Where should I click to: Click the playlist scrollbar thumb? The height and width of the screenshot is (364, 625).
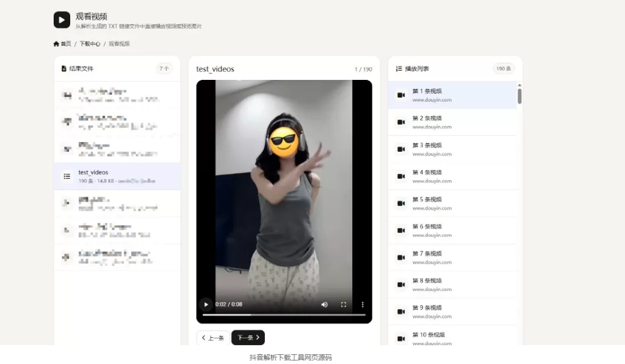point(519,96)
